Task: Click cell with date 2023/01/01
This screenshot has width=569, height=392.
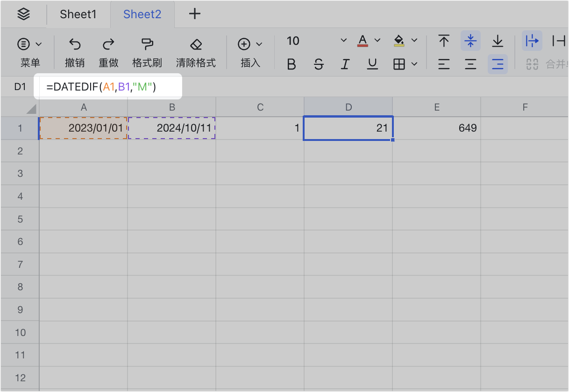Action: coord(84,128)
